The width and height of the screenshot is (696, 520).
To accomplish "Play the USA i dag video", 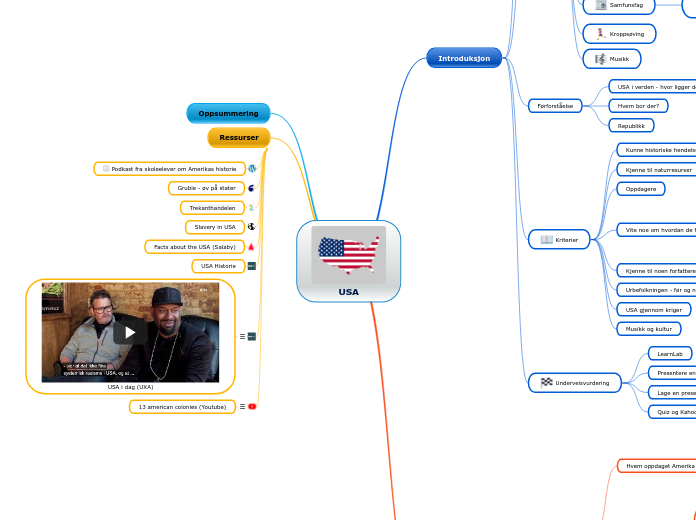I will (x=130, y=332).
